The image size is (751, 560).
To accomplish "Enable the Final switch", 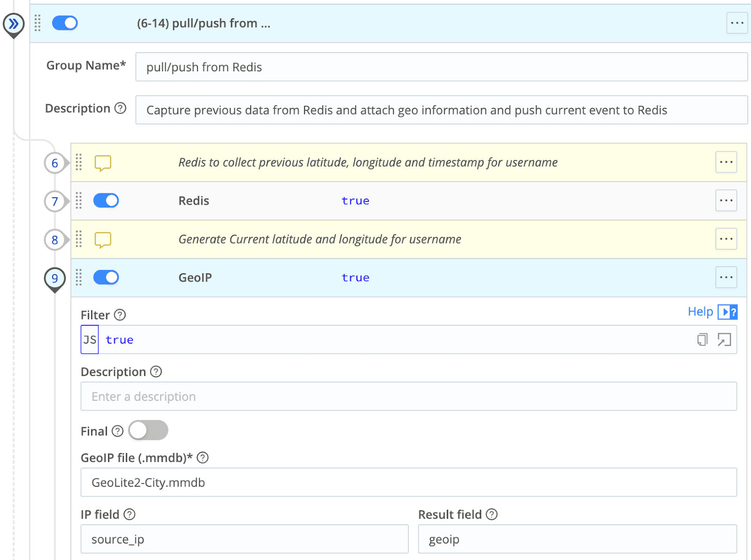I will pos(148,430).
